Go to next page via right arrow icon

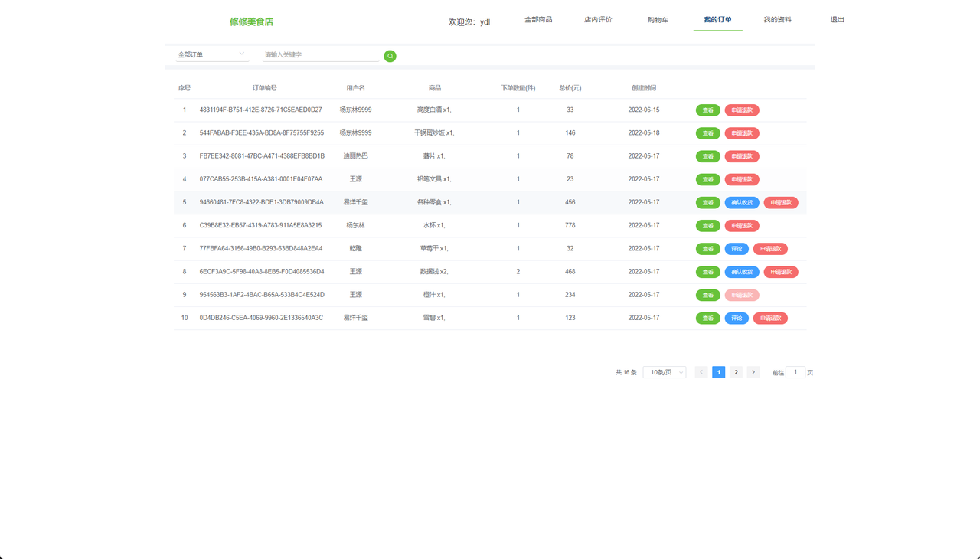(x=753, y=371)
